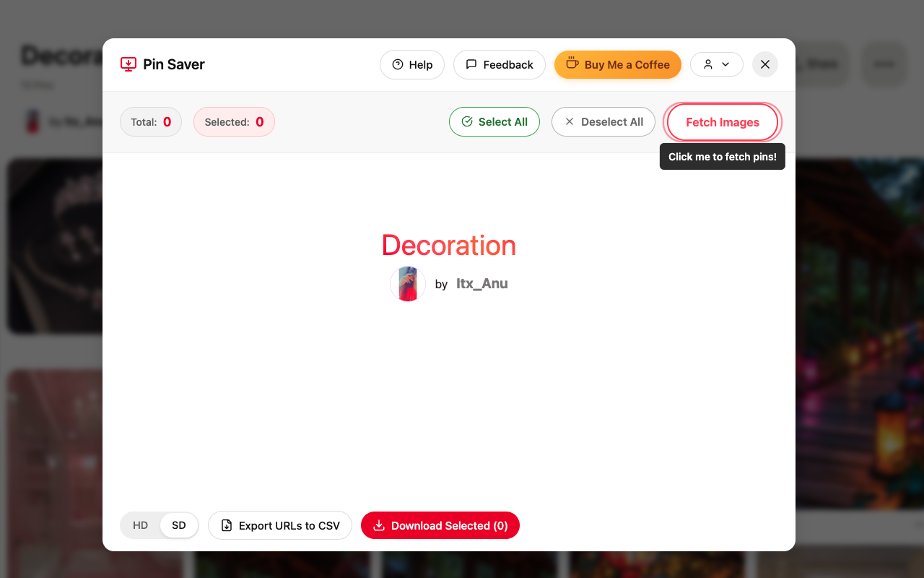Switch image quality to HD

(x=141, y=525)
